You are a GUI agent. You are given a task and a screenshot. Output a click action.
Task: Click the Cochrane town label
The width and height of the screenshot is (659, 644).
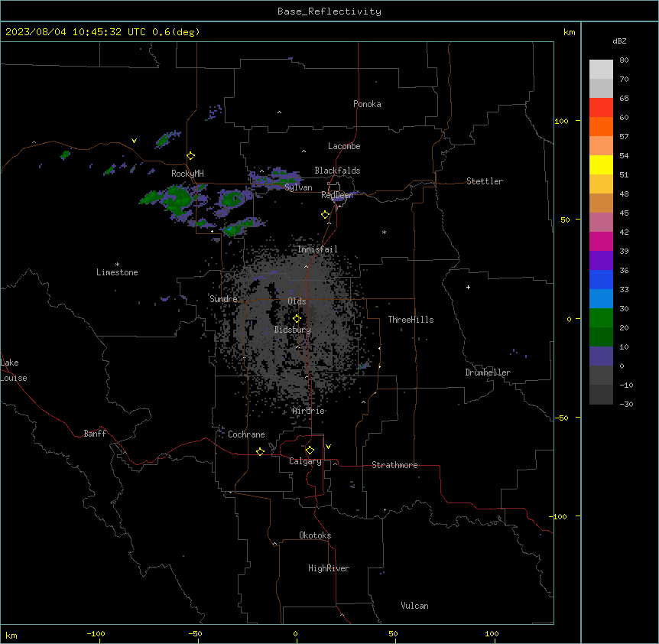point(246,434)
